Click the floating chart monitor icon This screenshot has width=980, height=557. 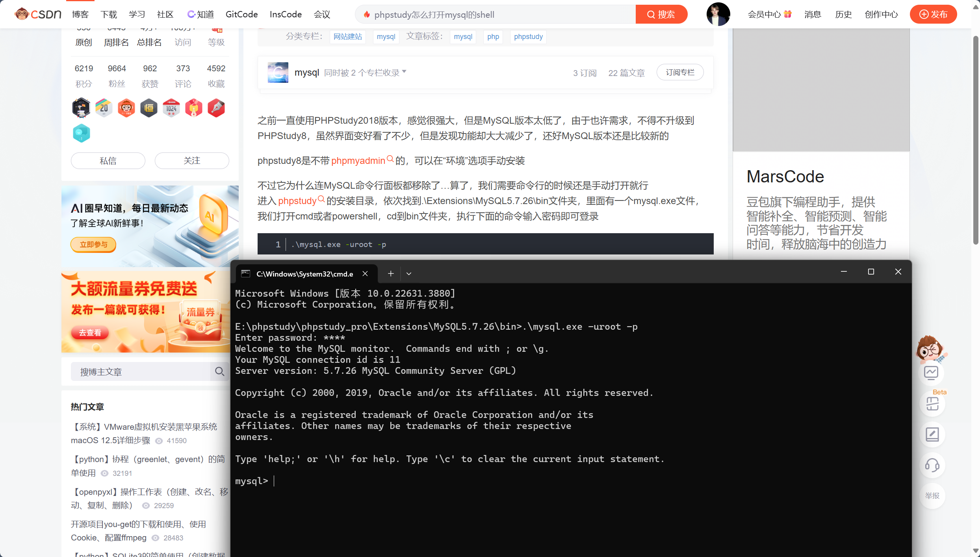932,373
